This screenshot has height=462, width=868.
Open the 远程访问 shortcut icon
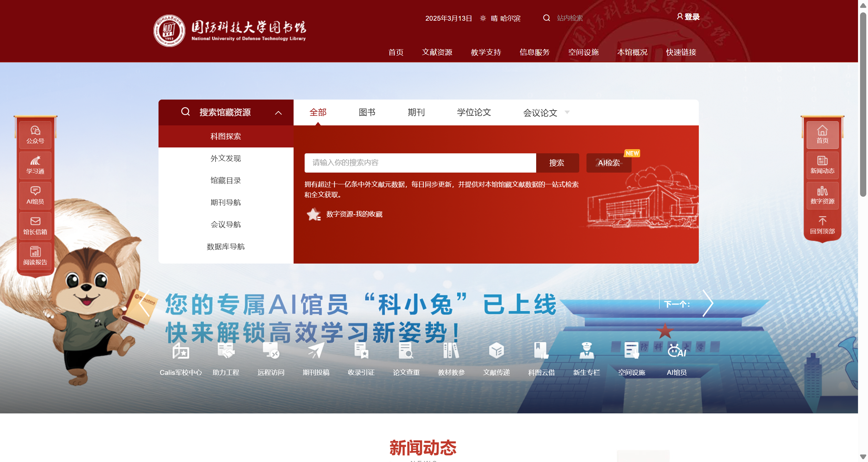[271, 351]
